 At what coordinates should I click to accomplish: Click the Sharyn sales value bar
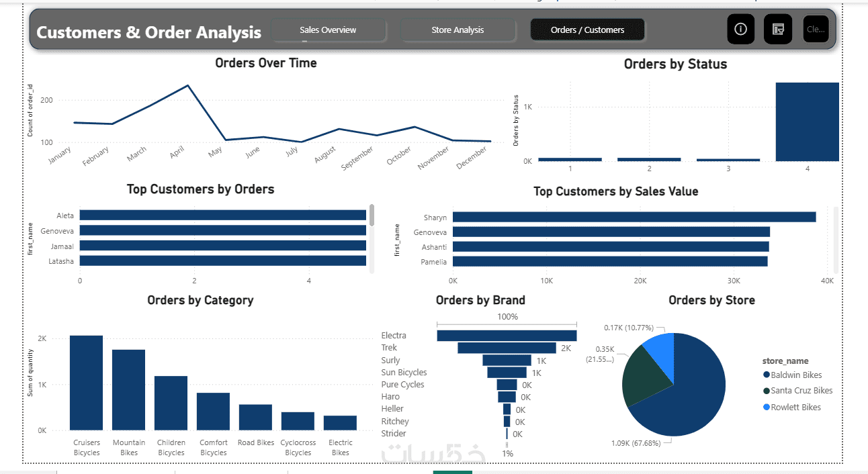click(634, 217)
